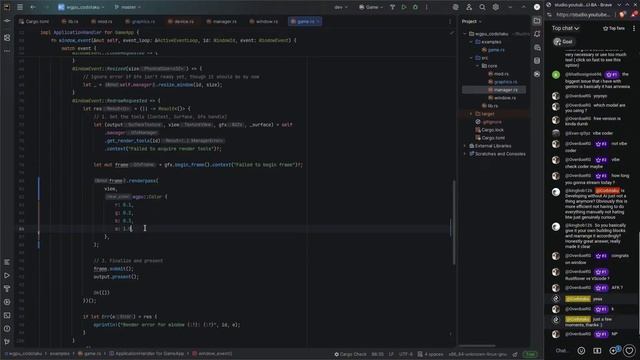Click the window_event breadcrumb

[212, 354]
